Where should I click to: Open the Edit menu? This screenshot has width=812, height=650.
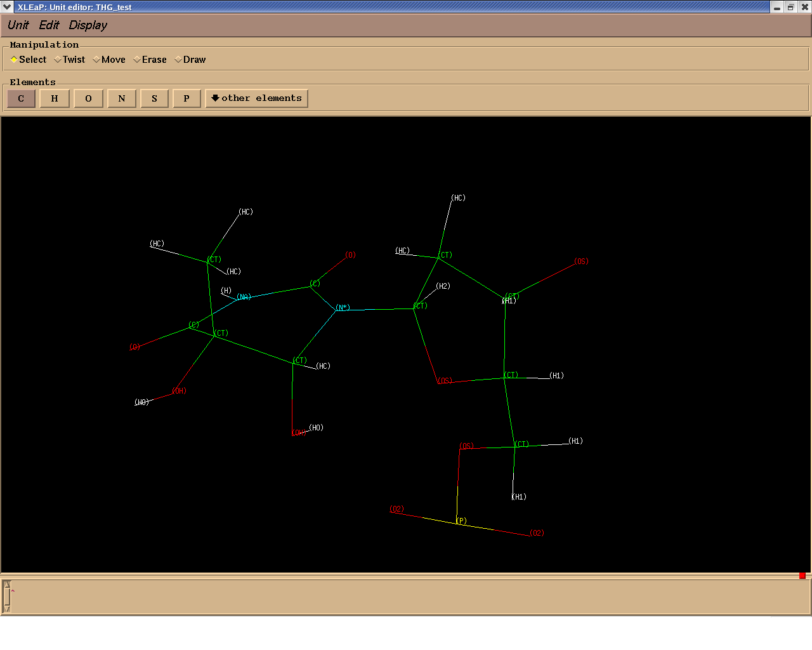(49, 25)
